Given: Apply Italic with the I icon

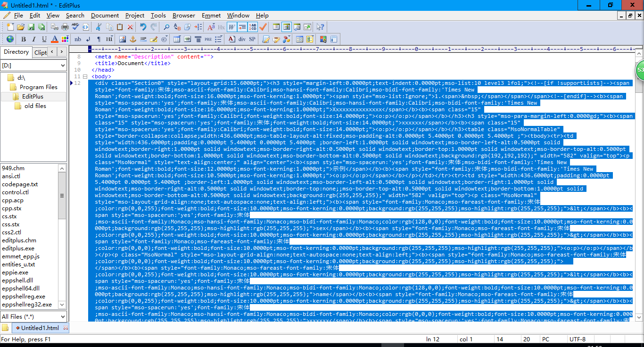Looking at the screenshot, I should (x=33, y=39).
